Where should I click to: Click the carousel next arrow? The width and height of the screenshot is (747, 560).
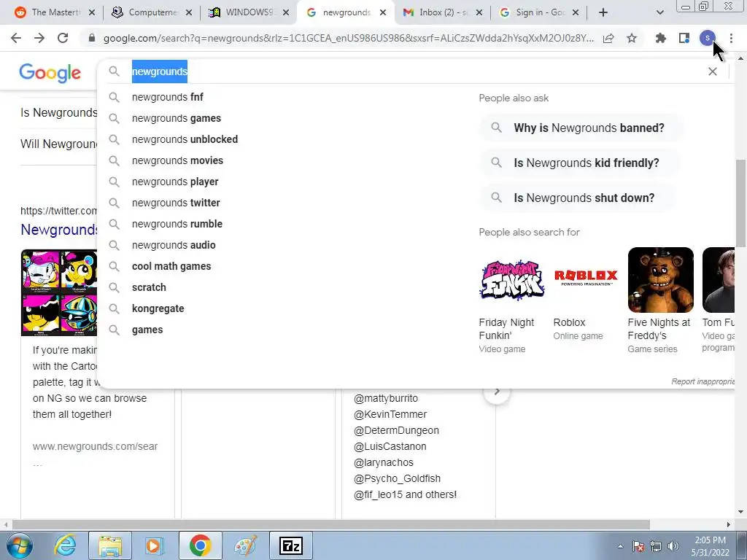(x=497, y=392)
